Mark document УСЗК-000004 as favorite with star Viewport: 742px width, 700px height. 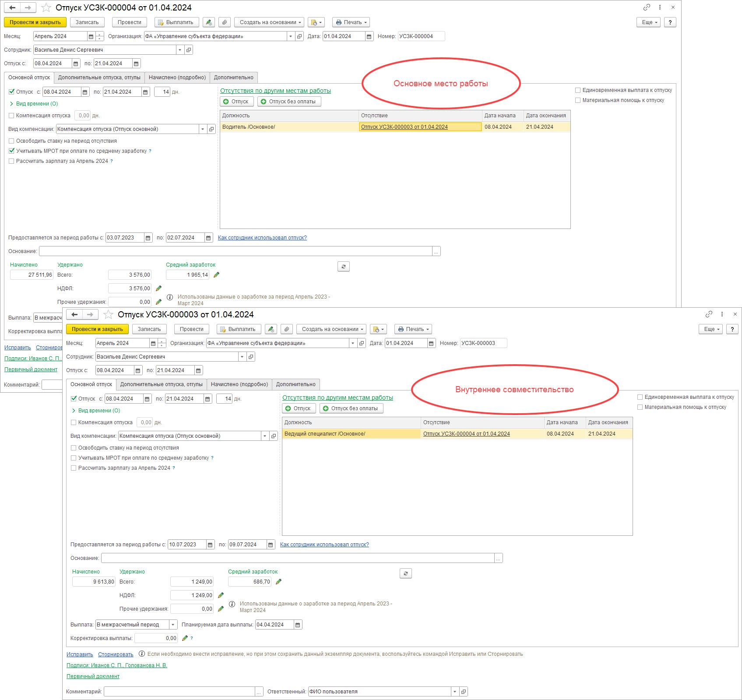point(46,7)
